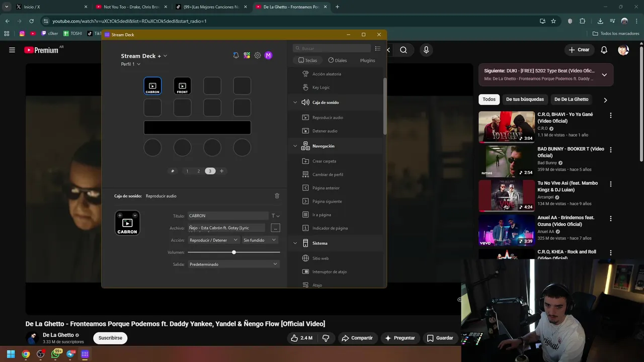Image resolution: width=644 pixels, height=362 pixels.
Task: Switch to the Teclas tab
Action: (x=308, y=60)
